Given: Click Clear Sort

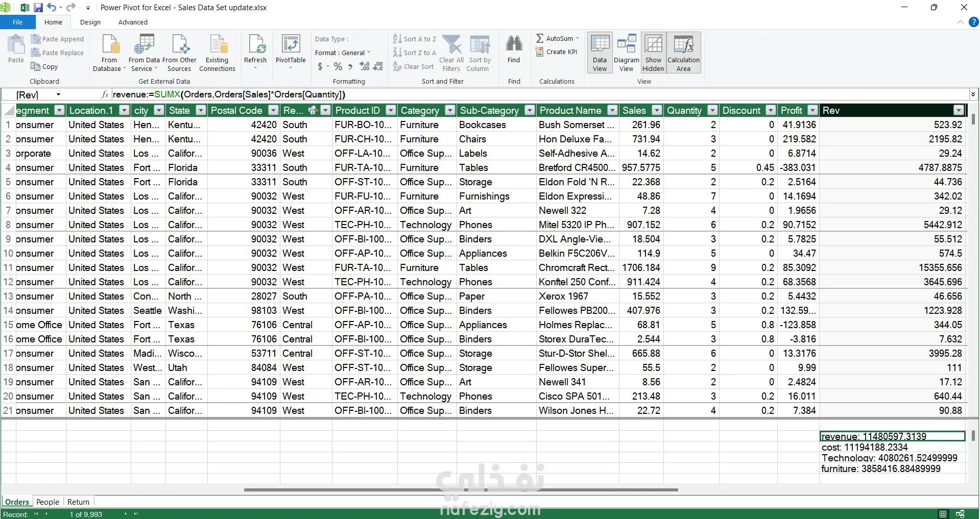Looking at the screenshot, I should (x=414, y=66).
